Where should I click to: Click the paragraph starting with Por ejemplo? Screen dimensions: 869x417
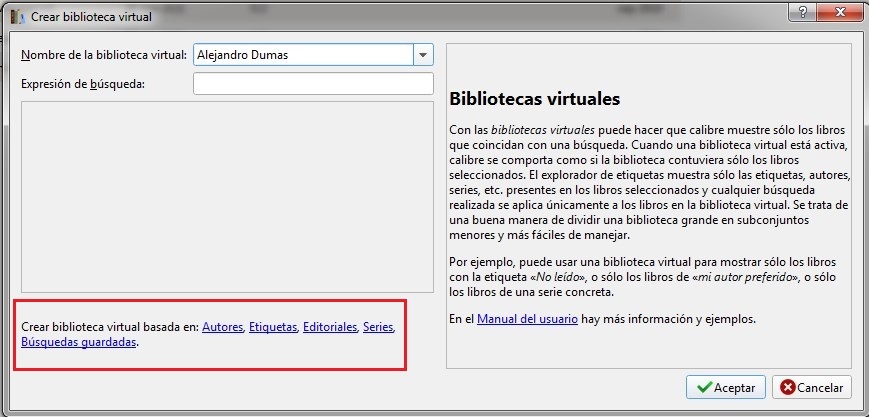point(647,276)
